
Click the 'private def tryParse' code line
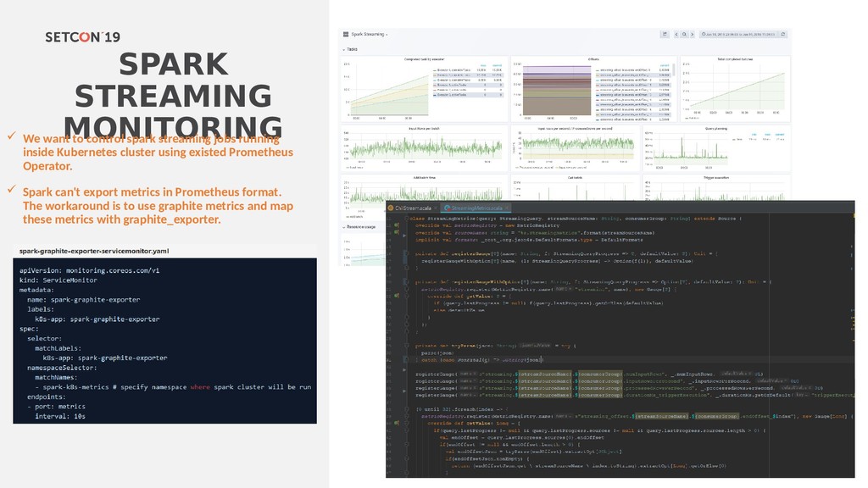pyautogui.click(x=495, y=346)
